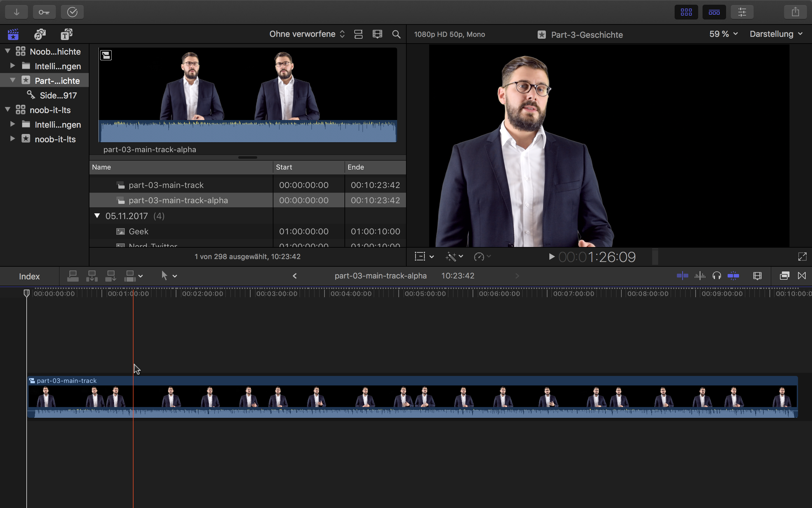The image size is (812, 508).
Task: Sort the list by Start column
Action: (x=309, y=167)
